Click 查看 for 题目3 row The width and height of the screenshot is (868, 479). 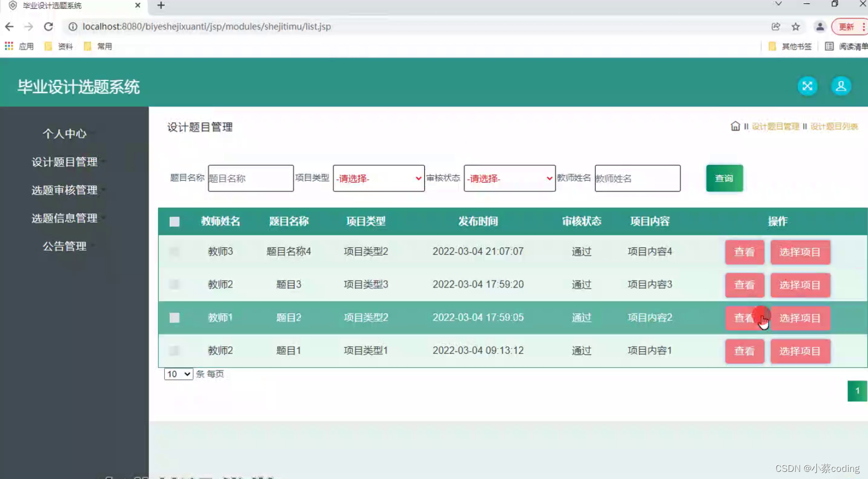(745, 285)
